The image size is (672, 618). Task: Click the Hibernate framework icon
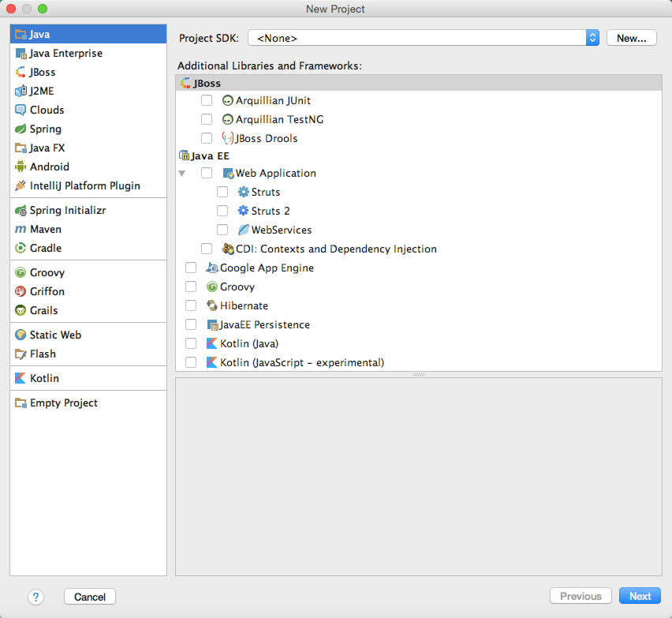coord(212,305)
